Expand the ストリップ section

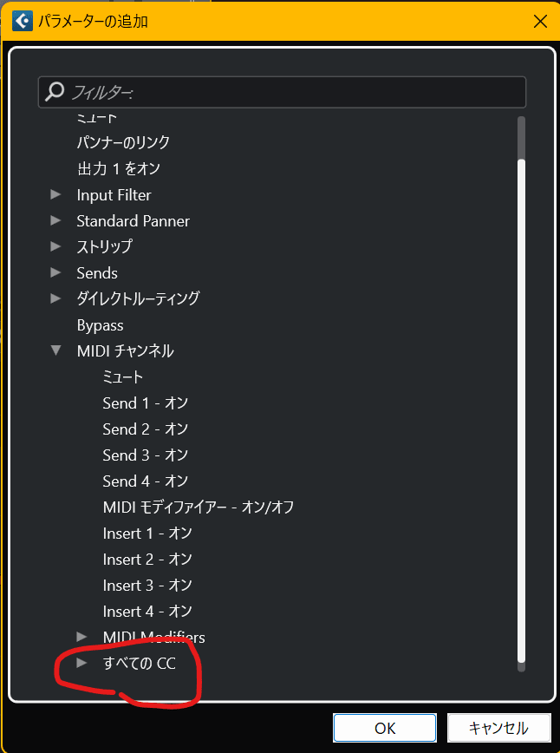tap(56, 246)
